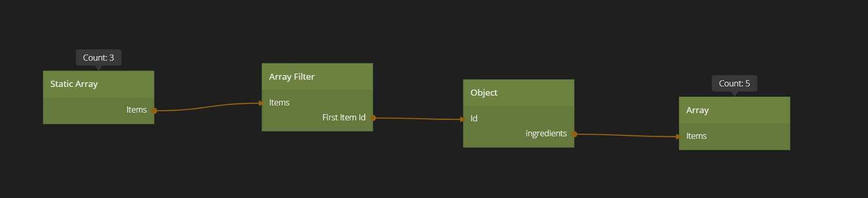
Task: Select the Array Filter node title
Action: pyautogui.click(x=292, y=77)
